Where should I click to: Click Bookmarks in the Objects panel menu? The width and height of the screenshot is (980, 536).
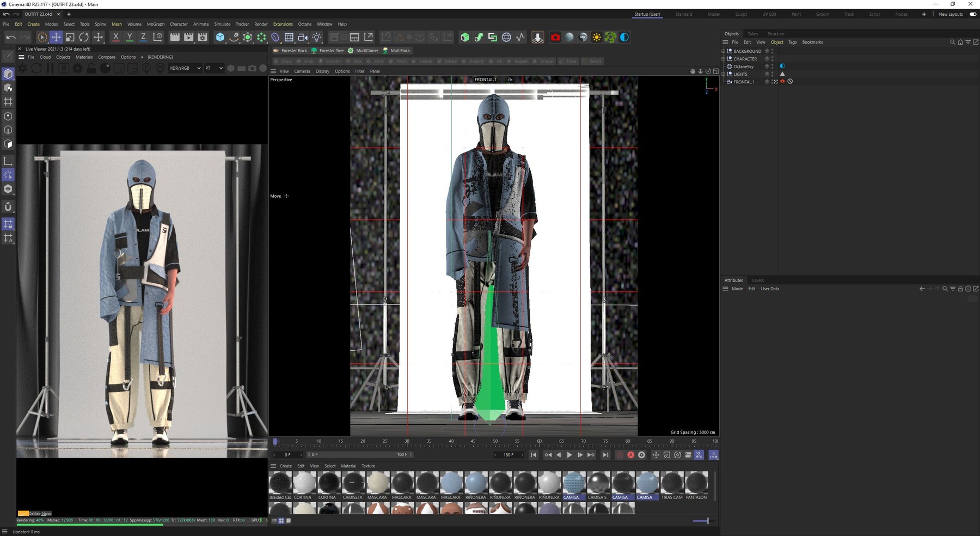[x=813, y=42]
